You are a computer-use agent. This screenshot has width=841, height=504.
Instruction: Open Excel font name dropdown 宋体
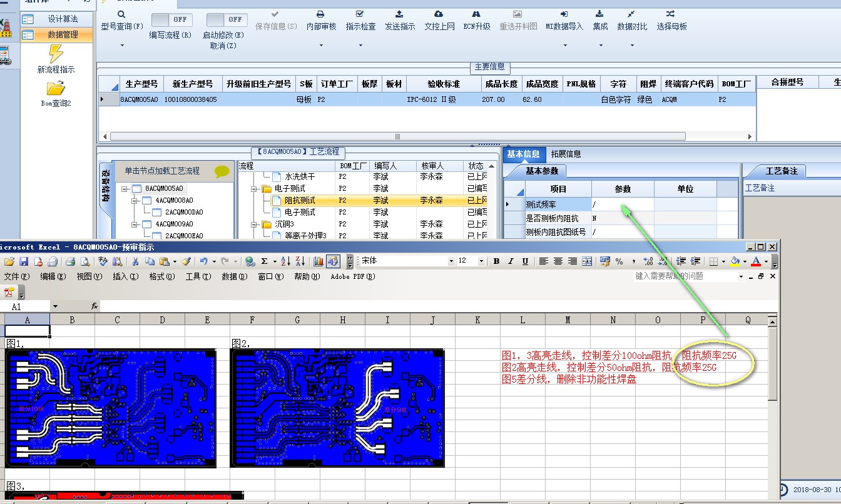pos(451,261)
